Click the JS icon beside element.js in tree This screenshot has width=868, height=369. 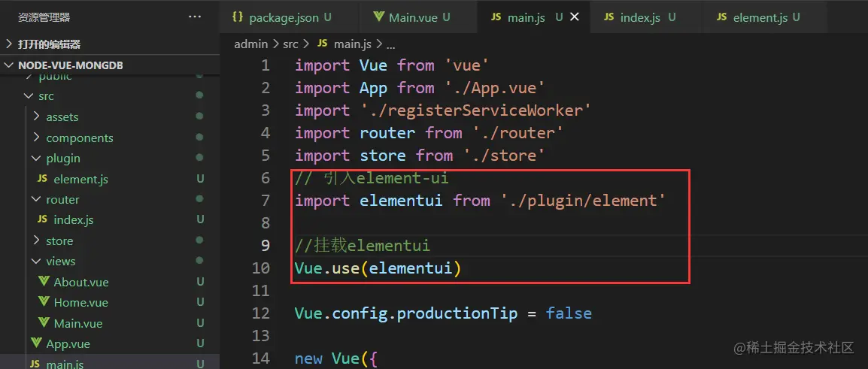tap(42, 179)
